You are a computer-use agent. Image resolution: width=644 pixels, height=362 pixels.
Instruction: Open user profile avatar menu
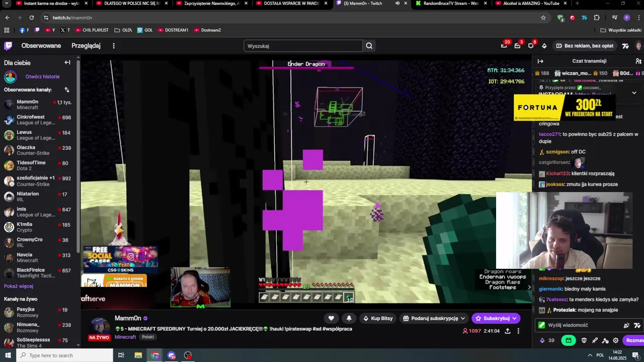click(638, 46)
